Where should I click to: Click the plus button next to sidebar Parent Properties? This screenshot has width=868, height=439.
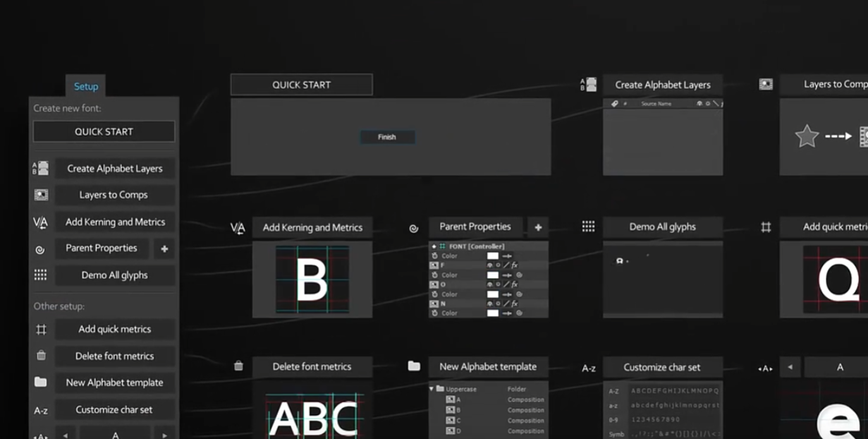coord(164,249)
